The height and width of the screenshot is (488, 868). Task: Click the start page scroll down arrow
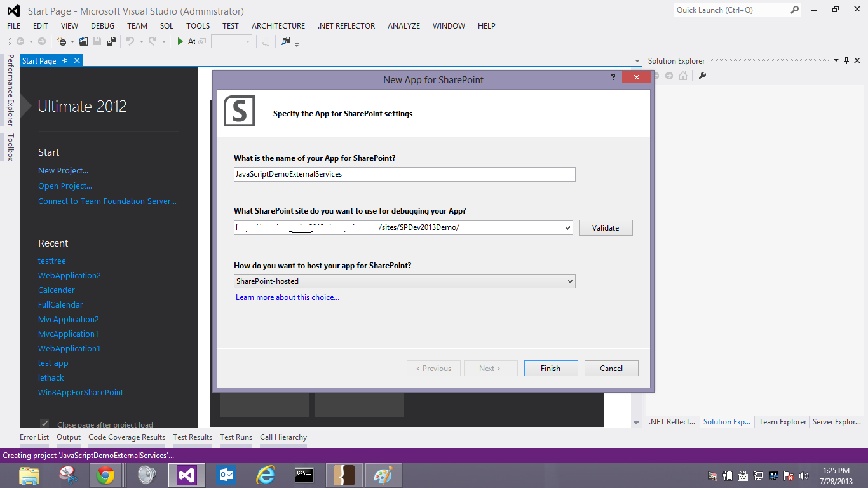pos(637,423)
